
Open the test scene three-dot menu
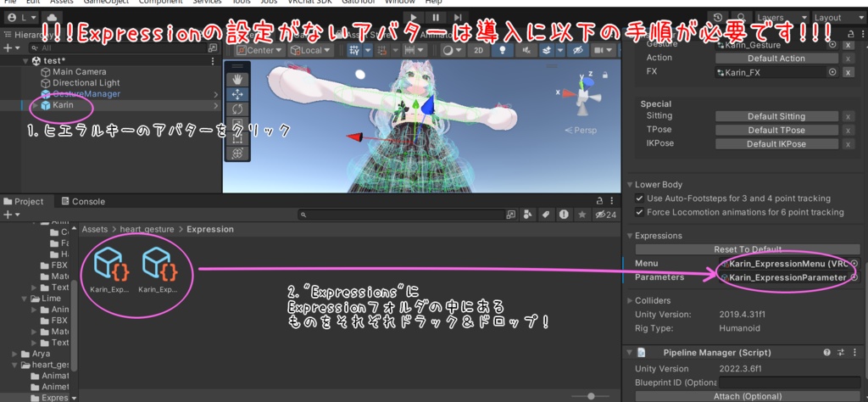point(213,61)
